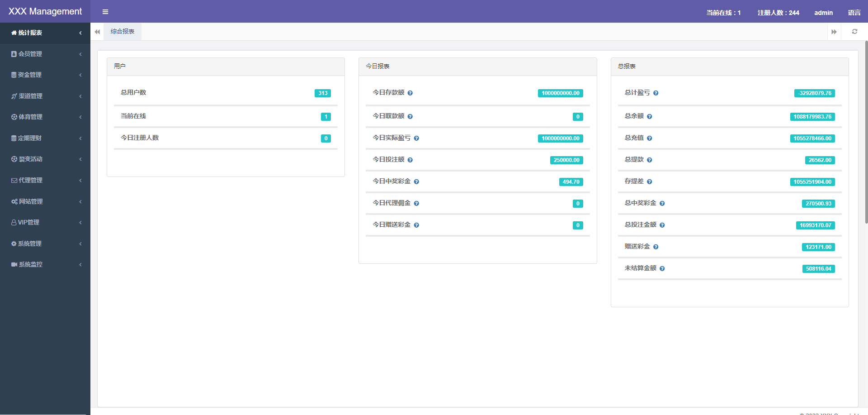
Task: Expand the 资金管理 sidebar menu
Action: point(45,75)
